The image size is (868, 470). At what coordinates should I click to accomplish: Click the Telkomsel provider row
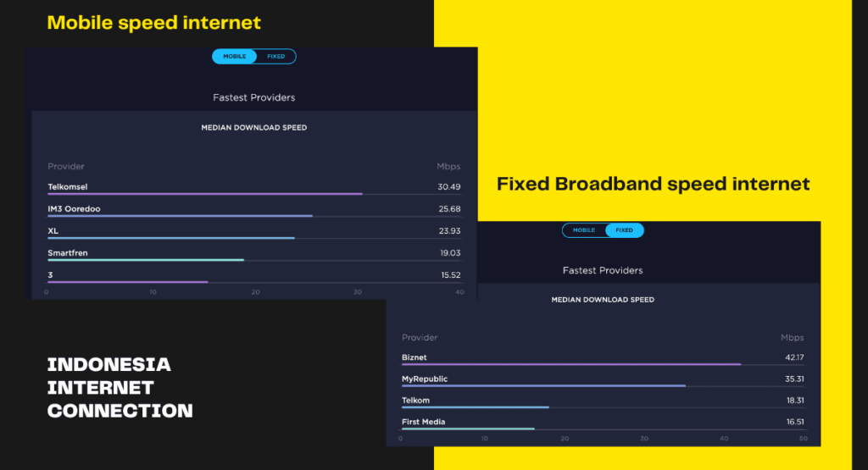(x=254, y=187)
